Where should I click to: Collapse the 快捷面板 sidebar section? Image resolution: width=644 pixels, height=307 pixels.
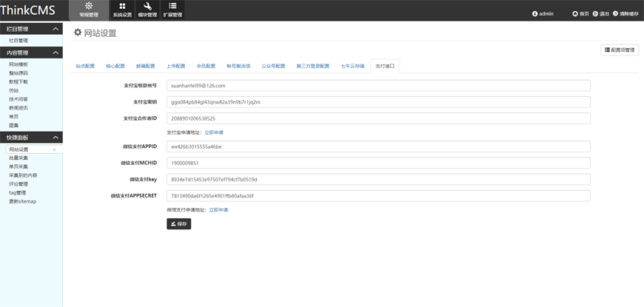pyautogui.click(x=56, y=138)
